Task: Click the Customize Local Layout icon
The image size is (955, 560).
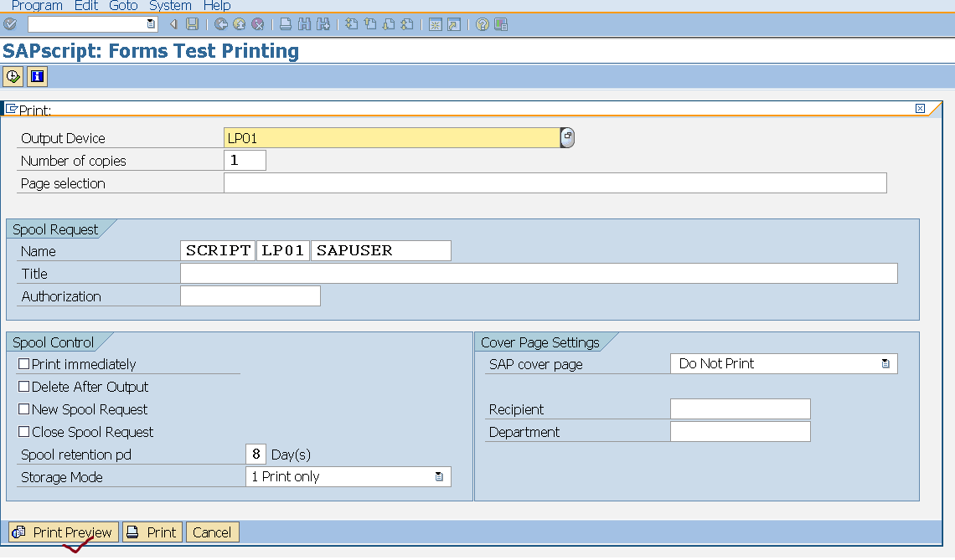Action: 501,24
